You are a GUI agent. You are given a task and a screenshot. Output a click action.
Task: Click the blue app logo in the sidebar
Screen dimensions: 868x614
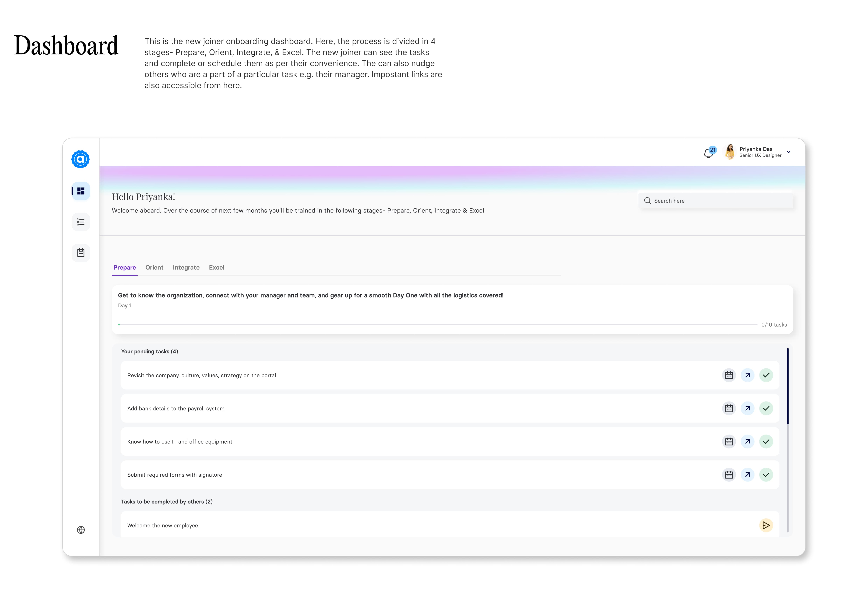[80, 159]
